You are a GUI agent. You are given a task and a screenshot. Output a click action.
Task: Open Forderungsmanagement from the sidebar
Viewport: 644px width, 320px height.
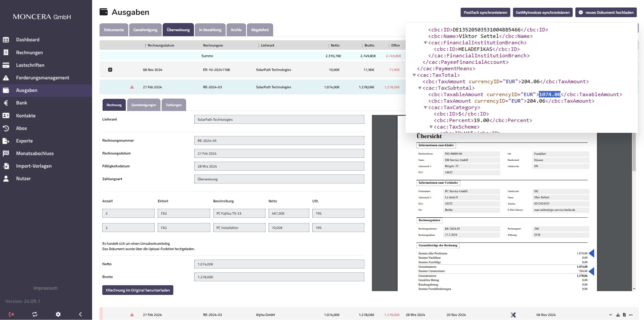tap(42, 78)
